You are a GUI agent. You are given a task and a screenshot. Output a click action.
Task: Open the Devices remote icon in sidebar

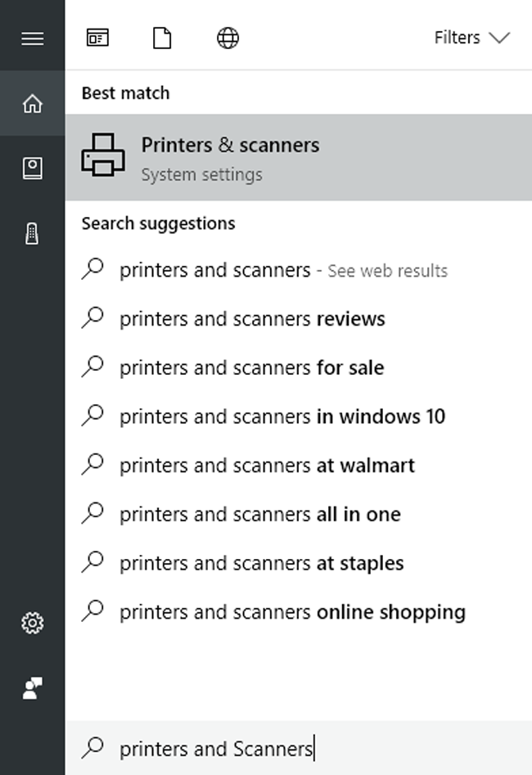click(32, 233)
